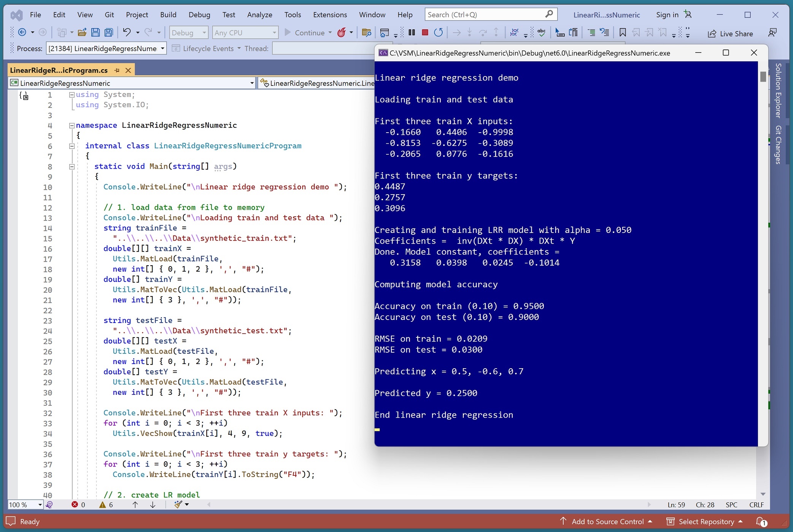Toggle the SPC indicator in the status bar
Viewport: 793px width, 532px height.
731,505
